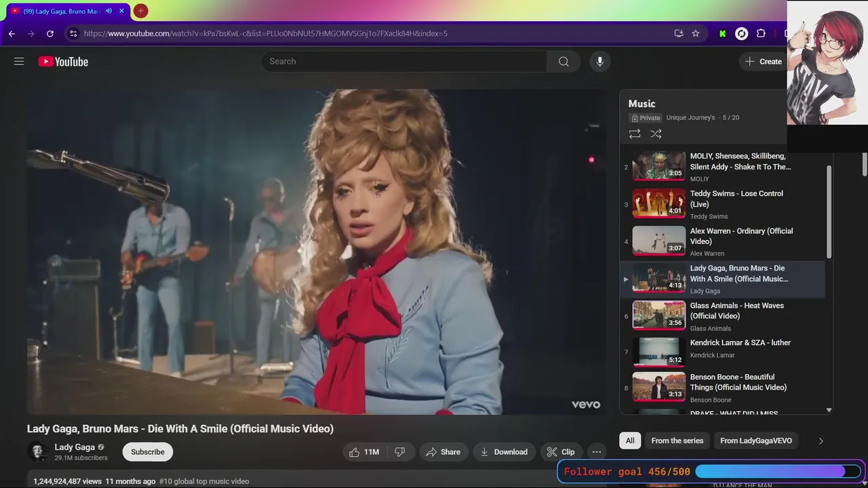Open the Create menu
The width and height of the screenshot is (868, 488).
(x=764, y=61)
